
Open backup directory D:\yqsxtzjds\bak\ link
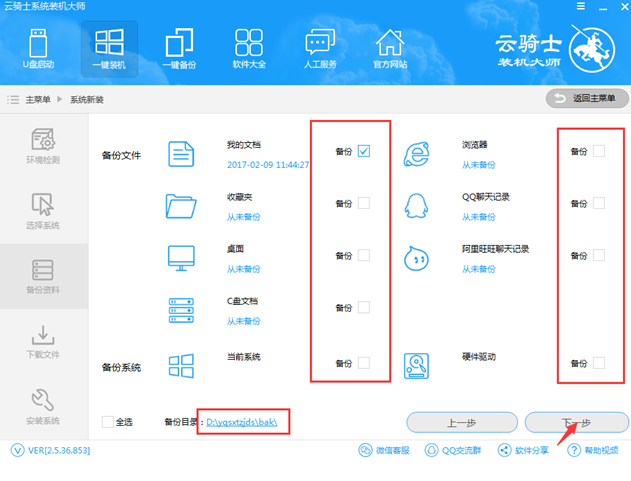coord(241,422)
